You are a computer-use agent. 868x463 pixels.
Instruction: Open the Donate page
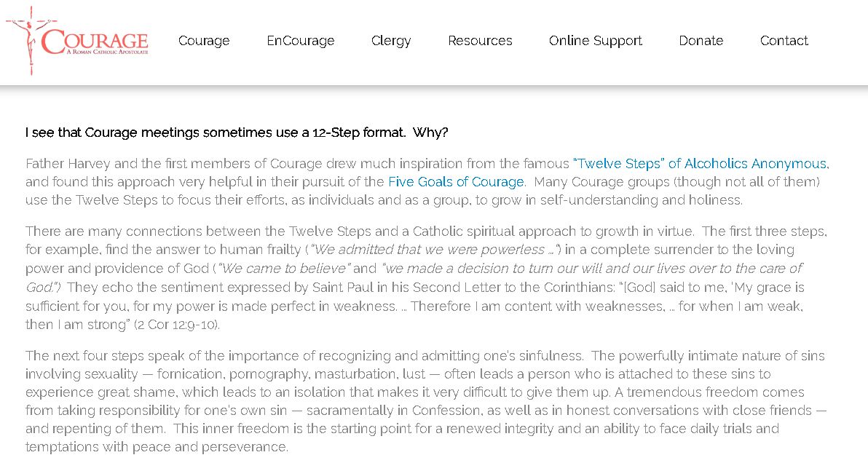coord(701,40)
